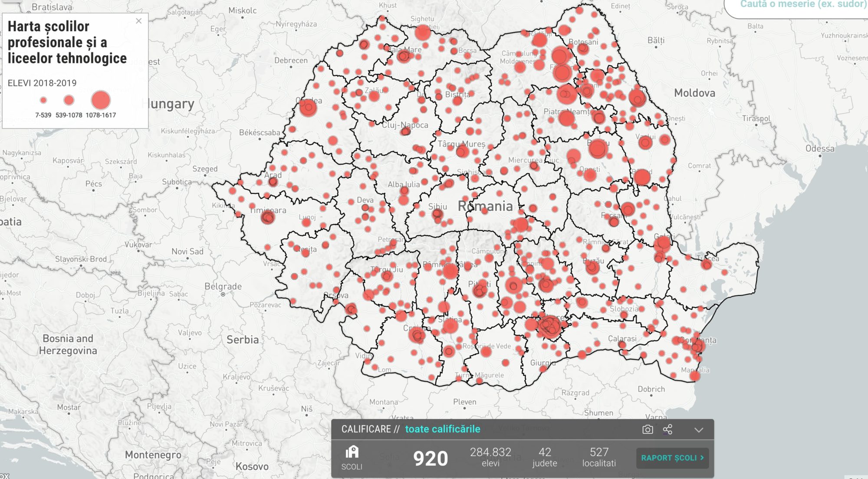Close the map legend panel
The image size is (868, 479).
[138, 21]
